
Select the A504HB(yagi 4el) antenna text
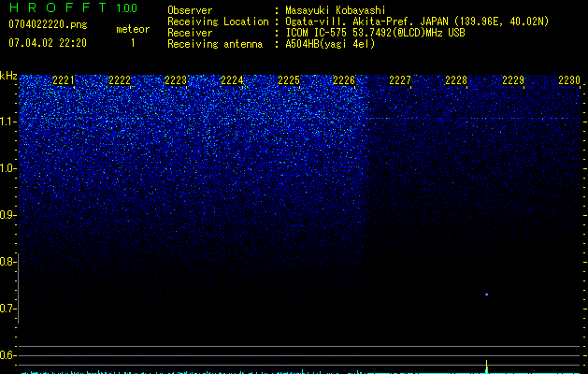click(x=330, y=44)
